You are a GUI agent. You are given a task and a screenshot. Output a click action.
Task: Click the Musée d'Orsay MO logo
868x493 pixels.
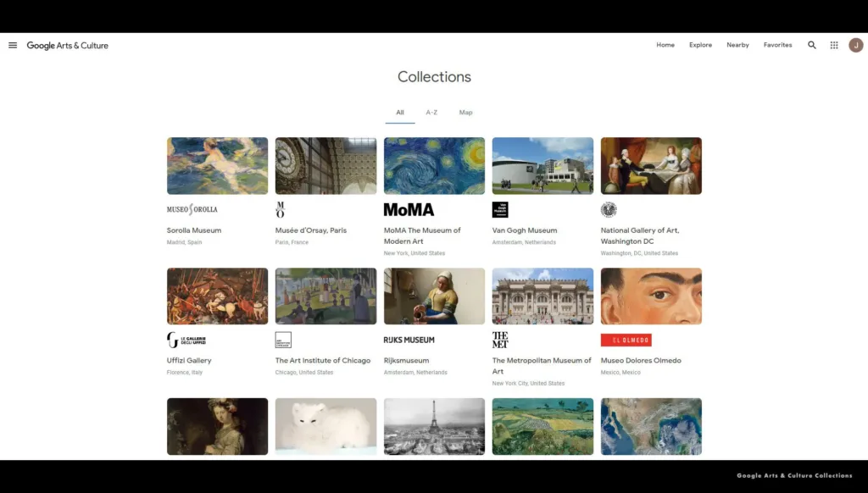[280, 210]
